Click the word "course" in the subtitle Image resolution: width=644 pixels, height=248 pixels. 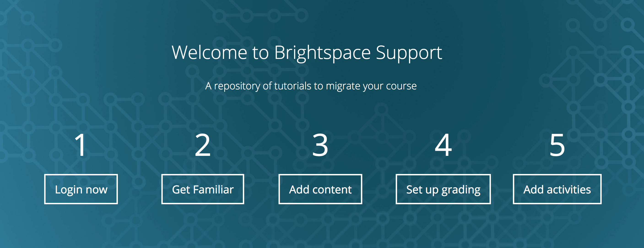pos(401,86)
